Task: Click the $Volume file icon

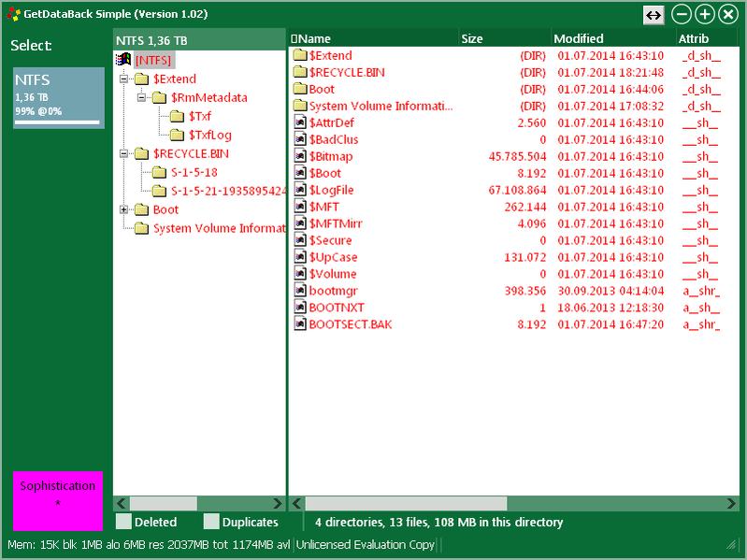Action: [300, 273]
